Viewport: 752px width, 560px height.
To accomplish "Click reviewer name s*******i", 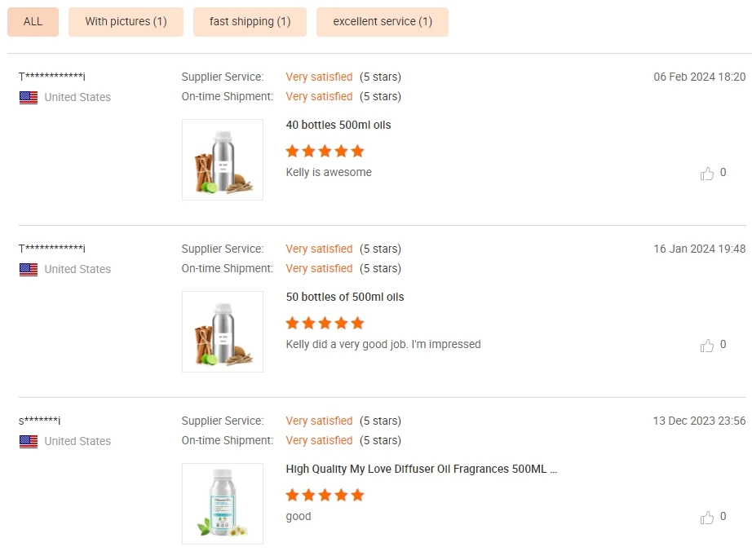I will (x=39, y=421).
